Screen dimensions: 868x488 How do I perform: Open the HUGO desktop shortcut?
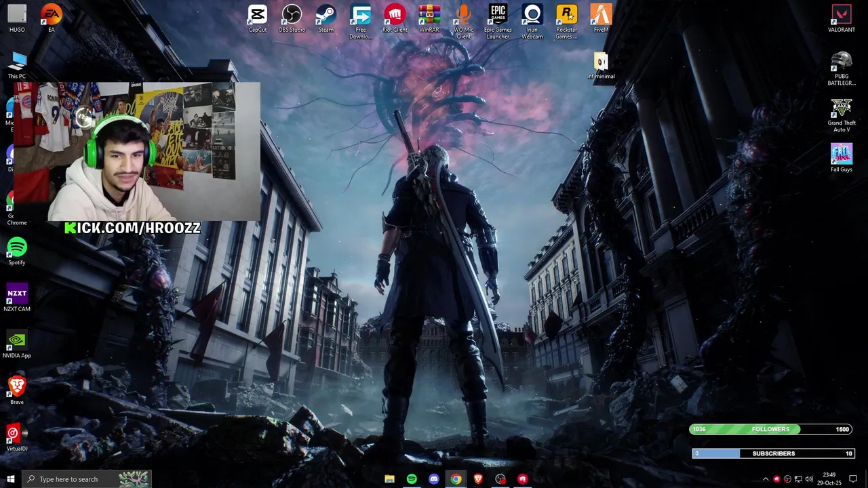click(x=17, y=18)
